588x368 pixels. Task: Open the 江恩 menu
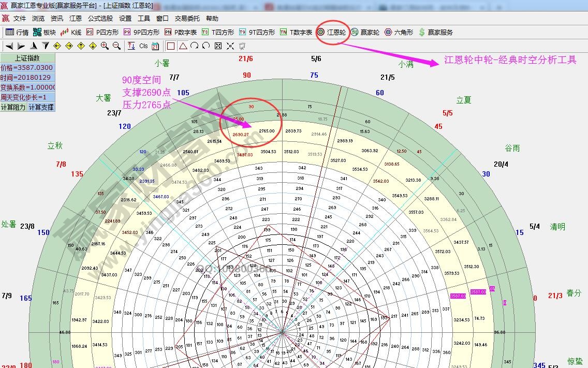click(76, 18)
